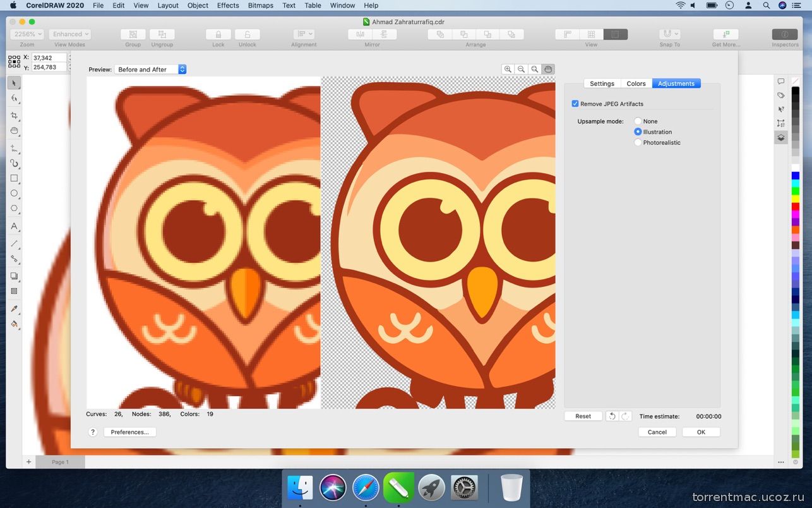Open the Objects layers inspector icon

pyautogui.click(x=781, y=137)
